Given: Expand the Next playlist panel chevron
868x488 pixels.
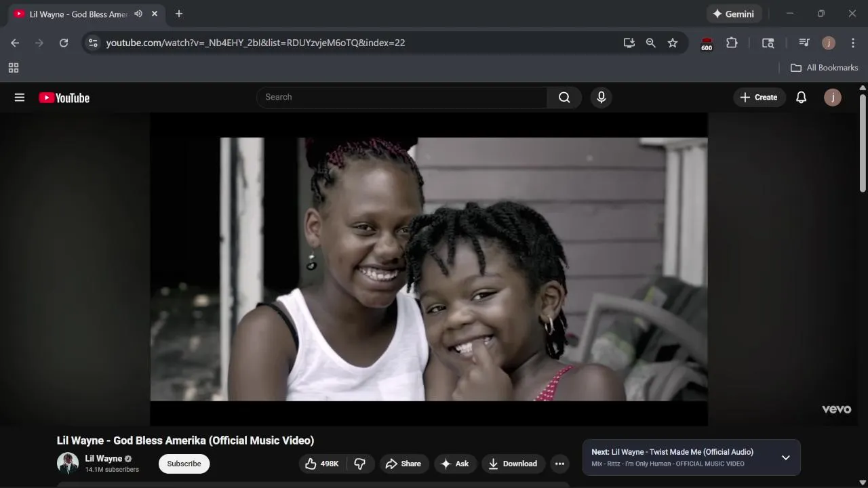Looking at the screenshot, I should pyautogui.click(x=785, y=457).
